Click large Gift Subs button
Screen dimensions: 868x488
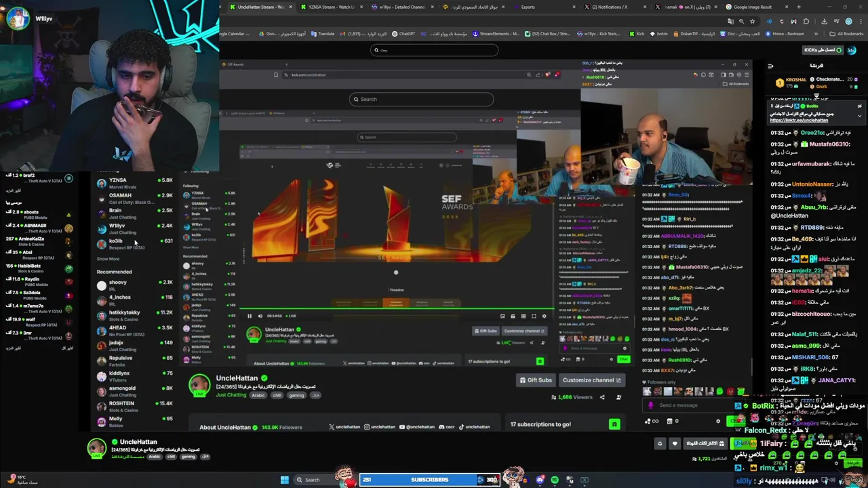tap(536, 380)
